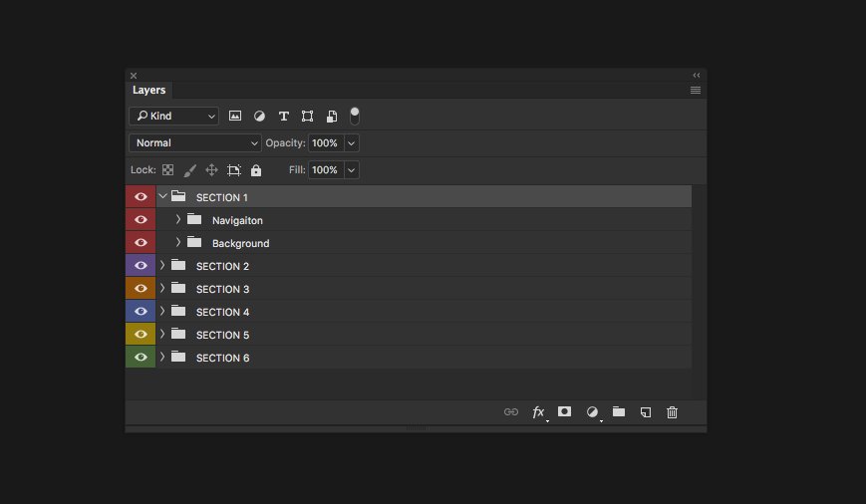Select the Navigaiton layer group
866x504 pixels.
coord(424,220)
